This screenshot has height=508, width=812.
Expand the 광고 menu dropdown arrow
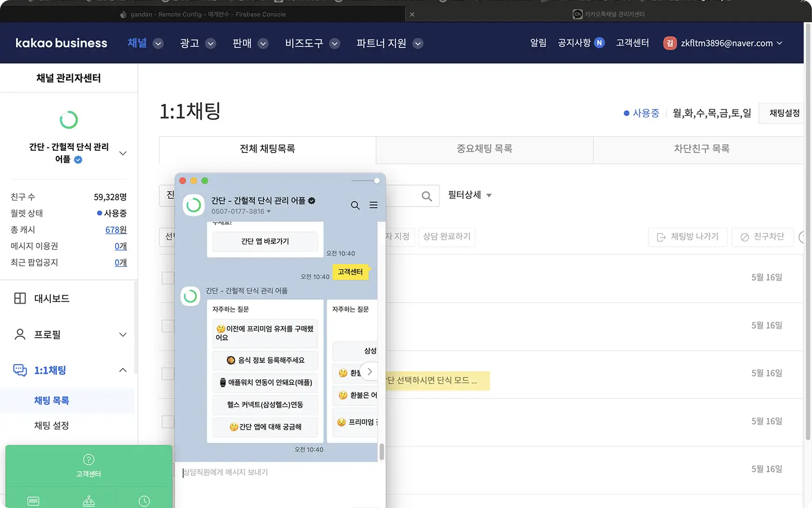(x=211, y=43)
